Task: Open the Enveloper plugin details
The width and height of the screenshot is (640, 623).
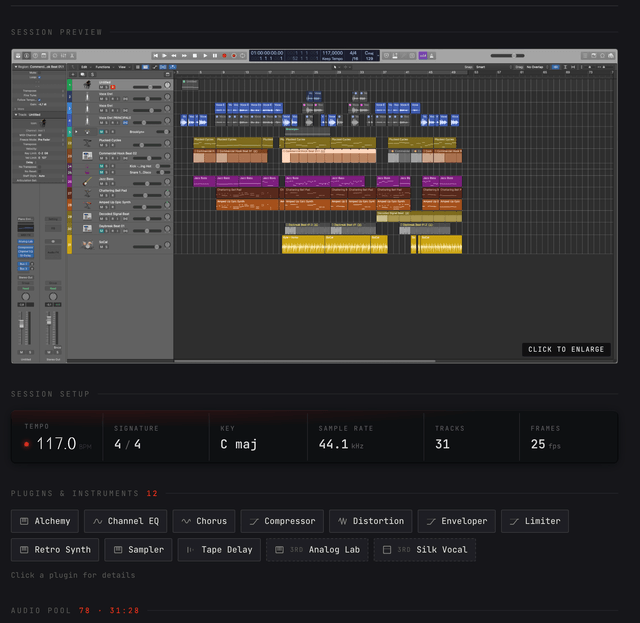Action: (456, 521)
